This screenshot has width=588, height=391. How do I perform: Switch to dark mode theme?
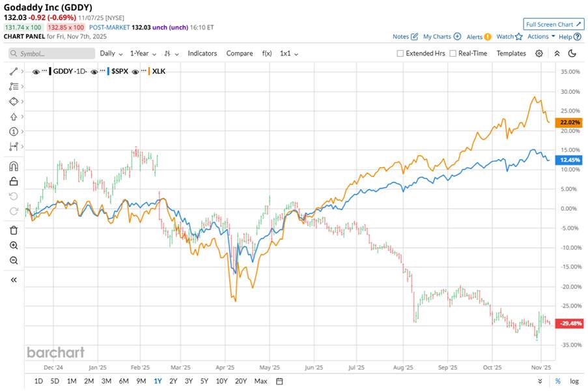(572, 53)
